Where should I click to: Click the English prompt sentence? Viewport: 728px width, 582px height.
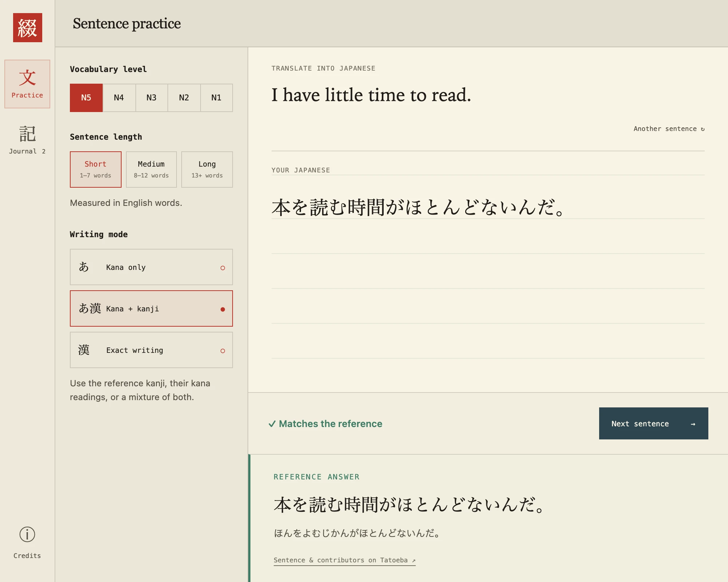pyautogui.click(x=371, y=95)
